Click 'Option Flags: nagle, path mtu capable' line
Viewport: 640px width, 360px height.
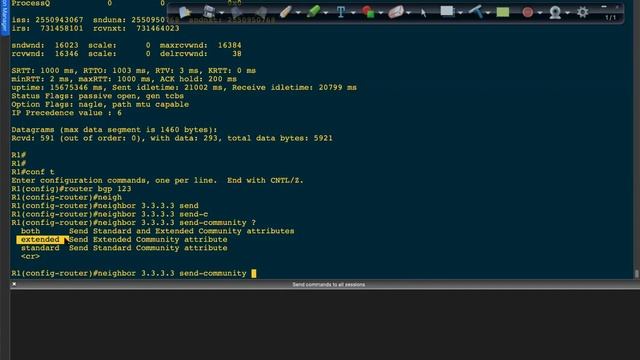(x=100, y=104)
